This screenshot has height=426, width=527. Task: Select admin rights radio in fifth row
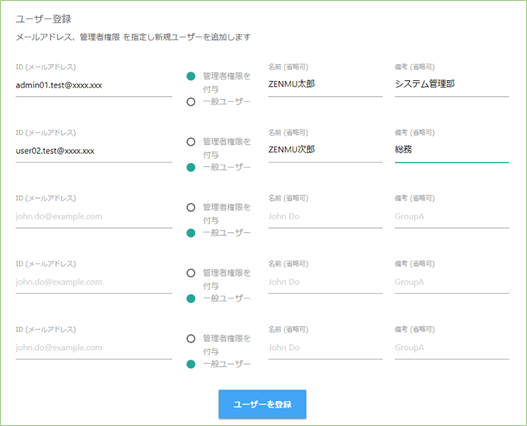[x=191, y=339]
